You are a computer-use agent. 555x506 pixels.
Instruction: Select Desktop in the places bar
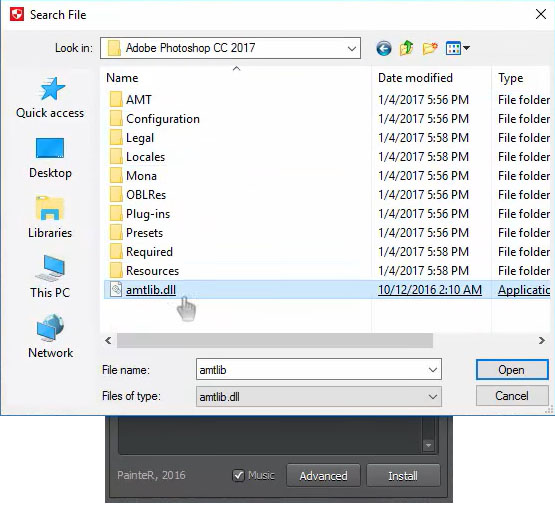(x=50, y=158)
